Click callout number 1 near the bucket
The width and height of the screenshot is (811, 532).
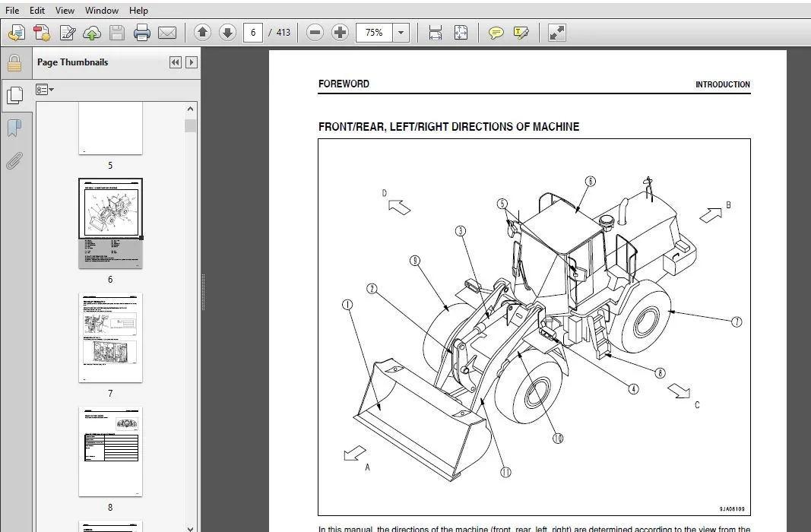347,305
